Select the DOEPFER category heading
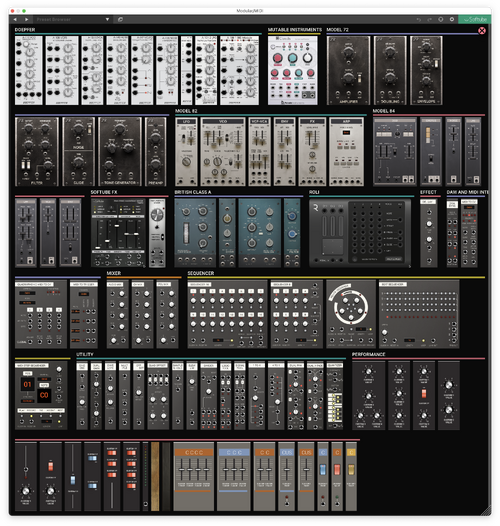 tap(25, 30)
